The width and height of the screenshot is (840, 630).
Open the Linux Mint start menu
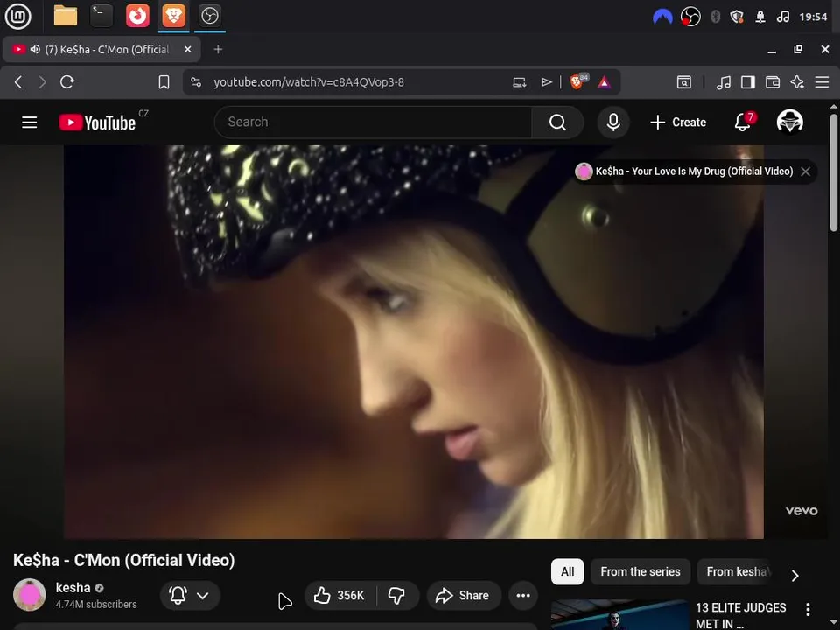[x=17, y=16]
